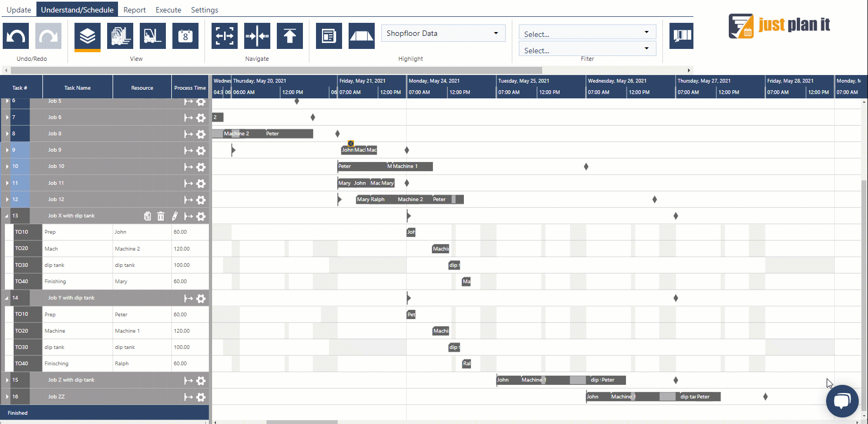The width and height of the screenshot is (868, 424).
Task: Click the ribbon horizontal scrollbar
Action: (x=276, y=70)
